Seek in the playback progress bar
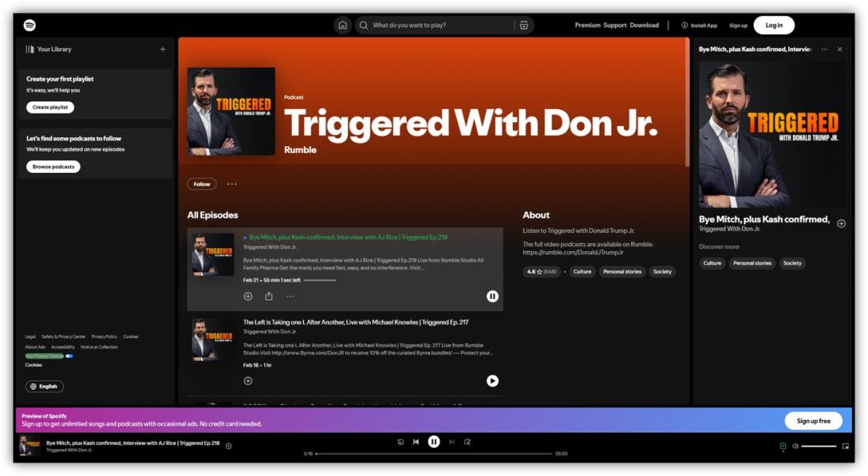Screen dimensions: 868x476 click(434, 454)
